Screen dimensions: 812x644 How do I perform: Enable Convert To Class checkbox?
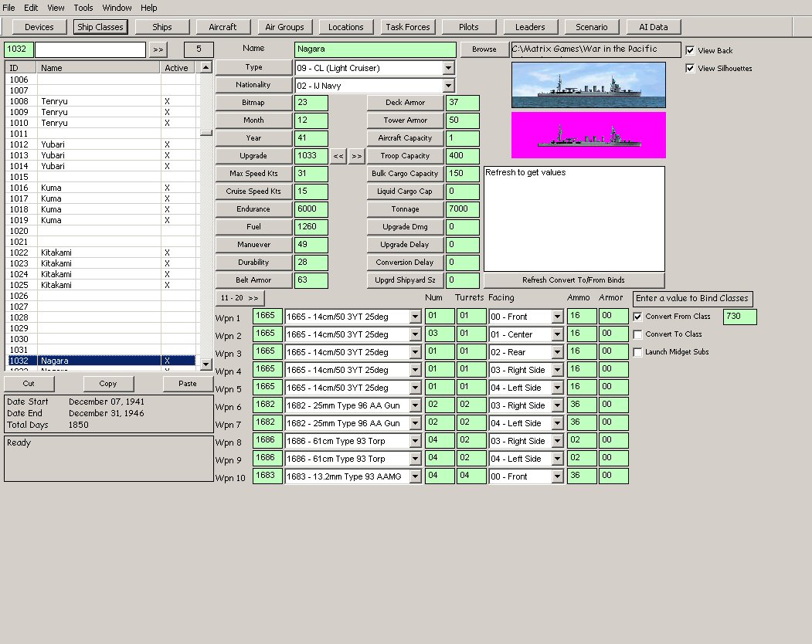point(637,334)
